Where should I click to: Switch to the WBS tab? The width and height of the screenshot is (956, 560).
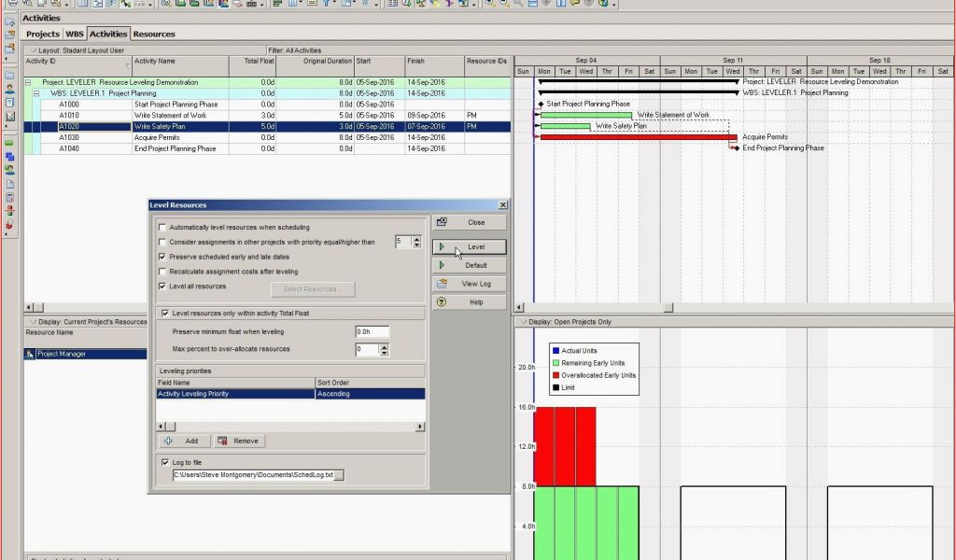74,34
